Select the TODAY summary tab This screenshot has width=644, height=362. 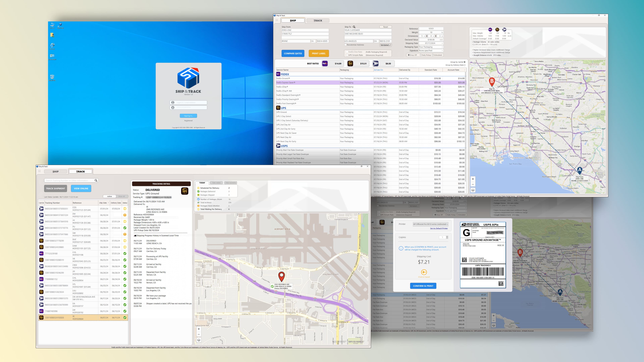pyautogui.click(x=202, y=183)
